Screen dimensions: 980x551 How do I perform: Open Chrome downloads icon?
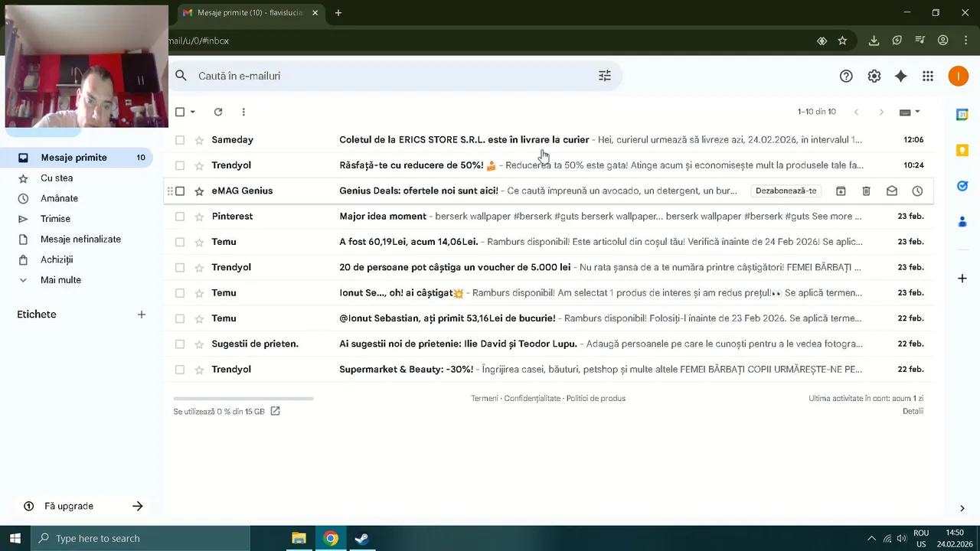pos(874,41)
